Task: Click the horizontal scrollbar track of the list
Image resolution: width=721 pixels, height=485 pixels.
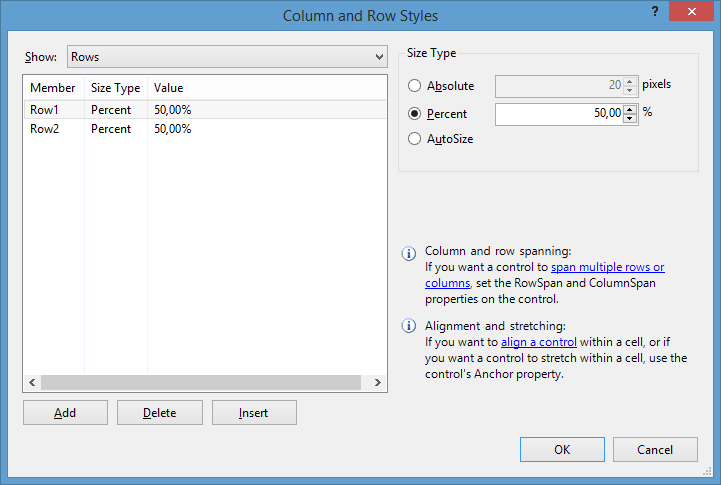Action: click(x=201, y=382)
